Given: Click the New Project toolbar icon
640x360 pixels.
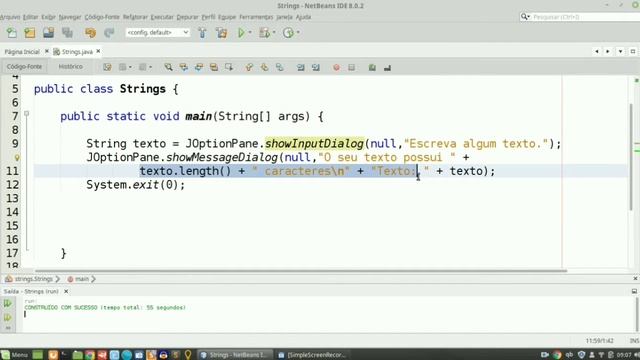Looking at the screenshot, I should 30,33.
